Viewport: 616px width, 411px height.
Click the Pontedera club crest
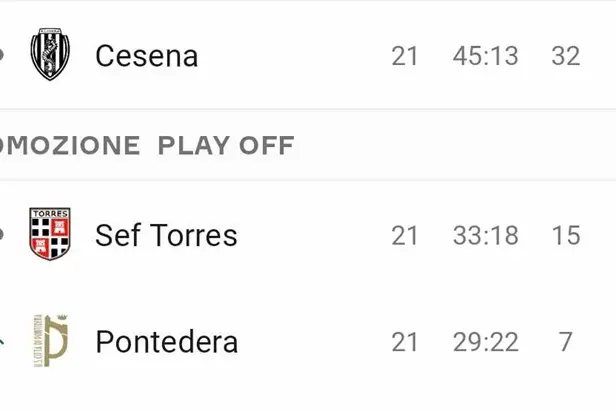51,341
